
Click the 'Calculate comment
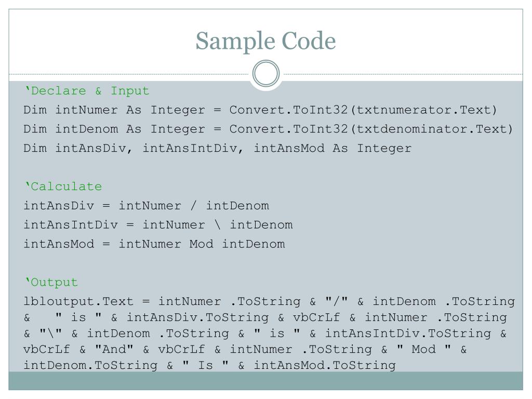[63, 187]
